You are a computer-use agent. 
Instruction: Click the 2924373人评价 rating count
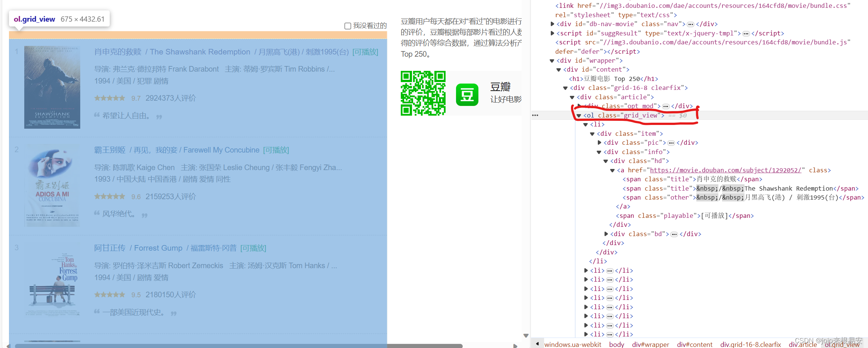click(x=171, y=98)
